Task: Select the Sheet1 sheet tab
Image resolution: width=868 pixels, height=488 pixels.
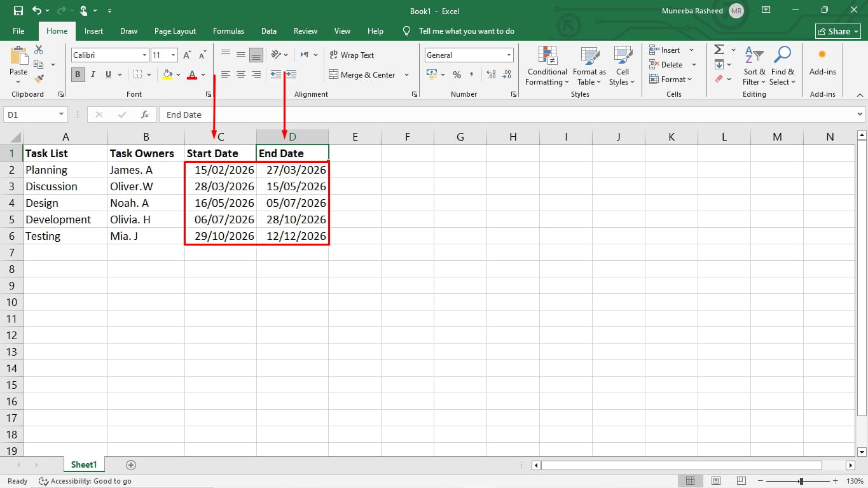Action: 84,465
